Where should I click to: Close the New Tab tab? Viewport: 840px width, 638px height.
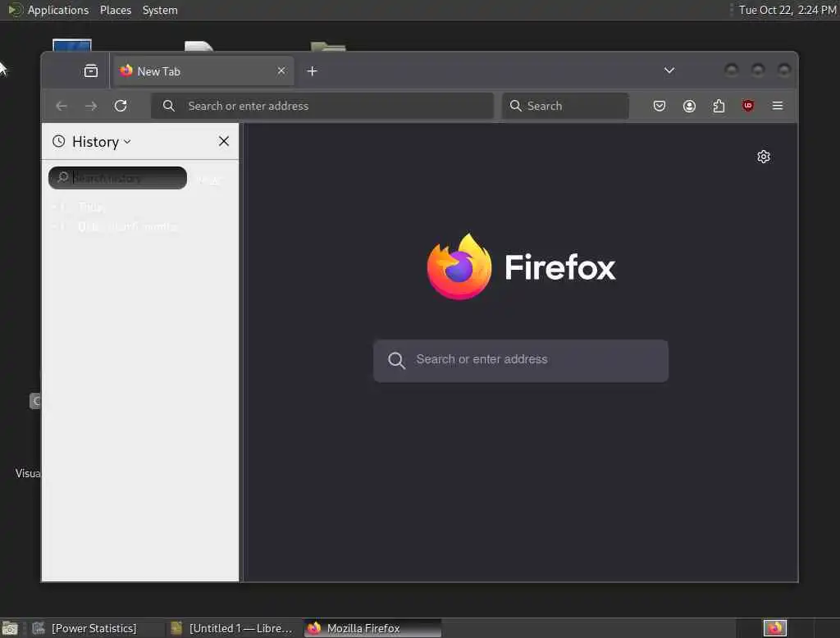[x=281, y=71]
